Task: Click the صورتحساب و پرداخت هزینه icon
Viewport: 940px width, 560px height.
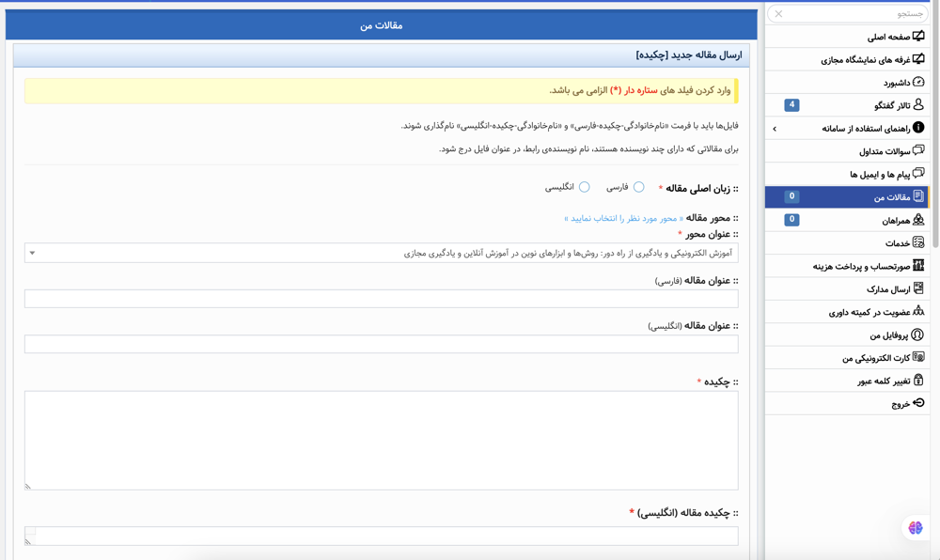Action: pos(917,265)
